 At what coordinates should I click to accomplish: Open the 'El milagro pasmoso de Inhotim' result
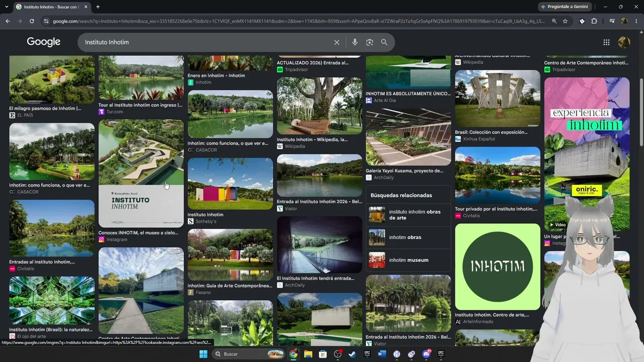45,108
